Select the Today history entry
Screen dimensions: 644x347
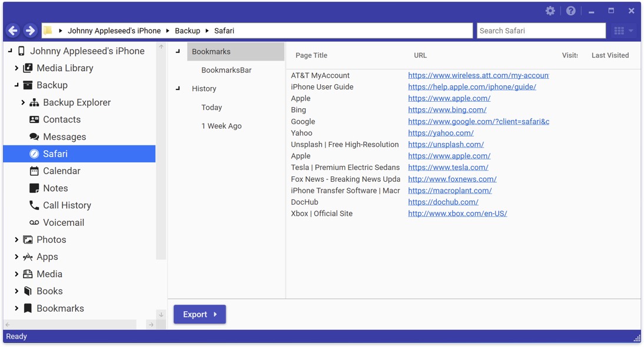211,108
